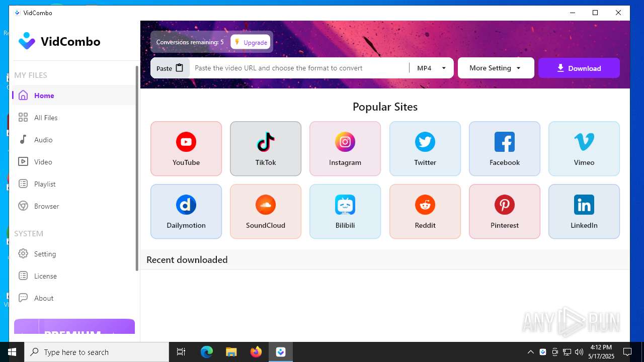
Task: Open All Files section
Action: click(73, 118)
